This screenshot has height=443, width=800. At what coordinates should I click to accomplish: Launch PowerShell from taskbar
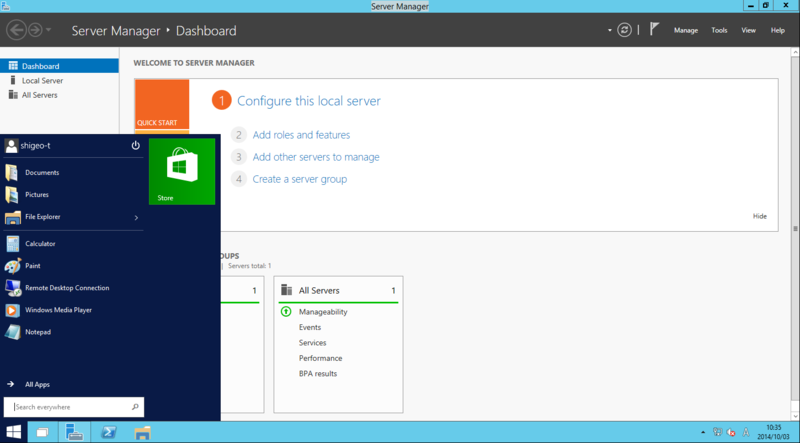coord(108,433)
